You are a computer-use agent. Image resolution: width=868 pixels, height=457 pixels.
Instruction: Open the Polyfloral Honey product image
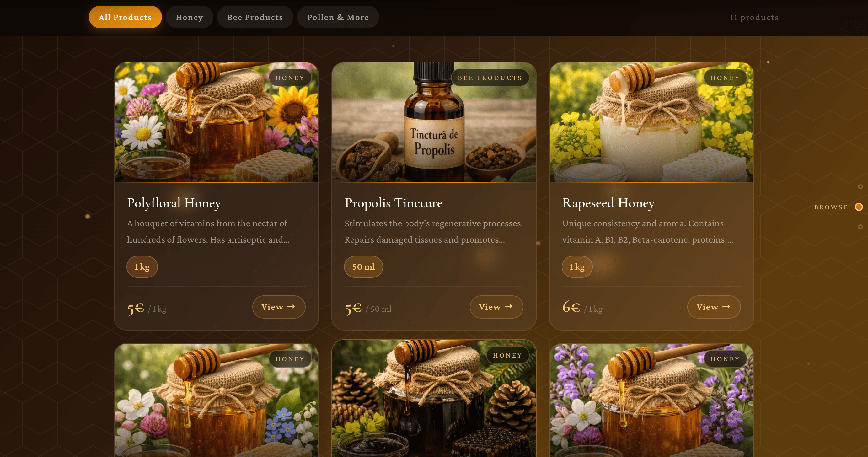click(216, 122)
